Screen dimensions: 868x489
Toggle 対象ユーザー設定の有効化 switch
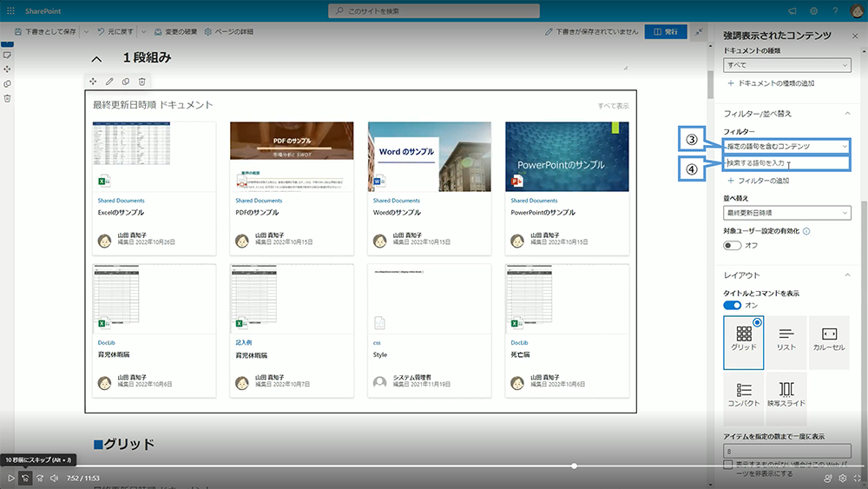click(x=732, y=245)
